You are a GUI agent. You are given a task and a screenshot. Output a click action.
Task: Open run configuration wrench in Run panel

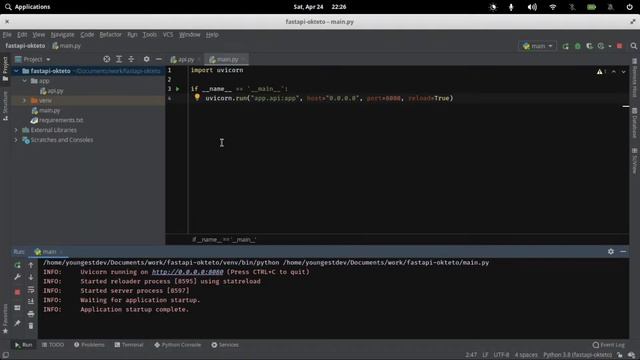pos(17,277)
